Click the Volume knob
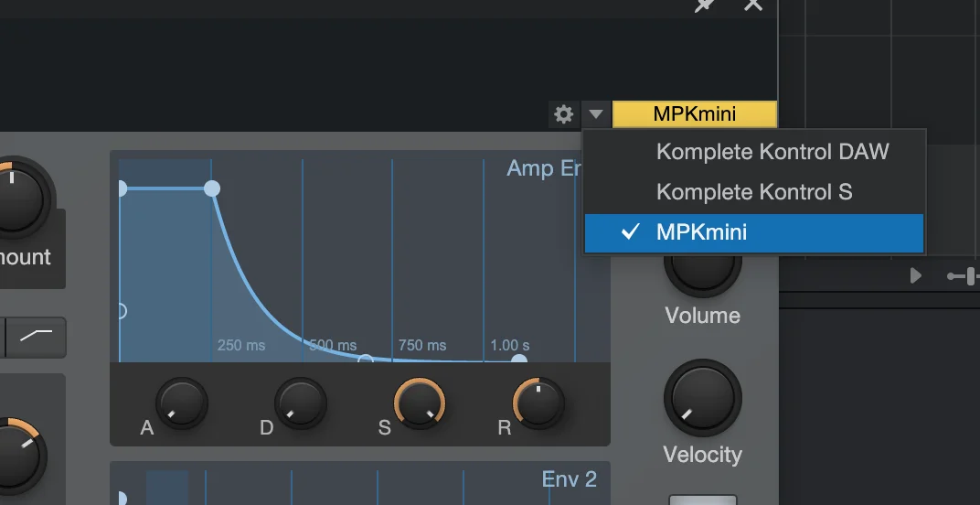 point(702,274)
